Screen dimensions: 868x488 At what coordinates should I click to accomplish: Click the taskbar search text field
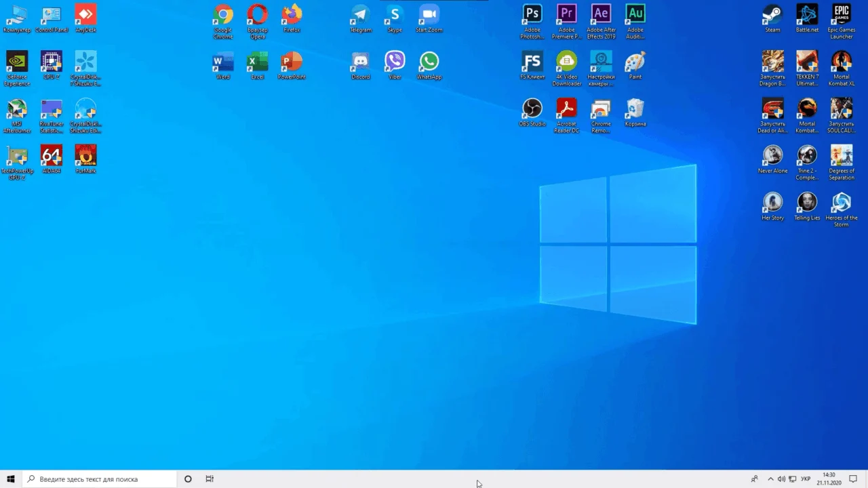[x=100, y=479]
